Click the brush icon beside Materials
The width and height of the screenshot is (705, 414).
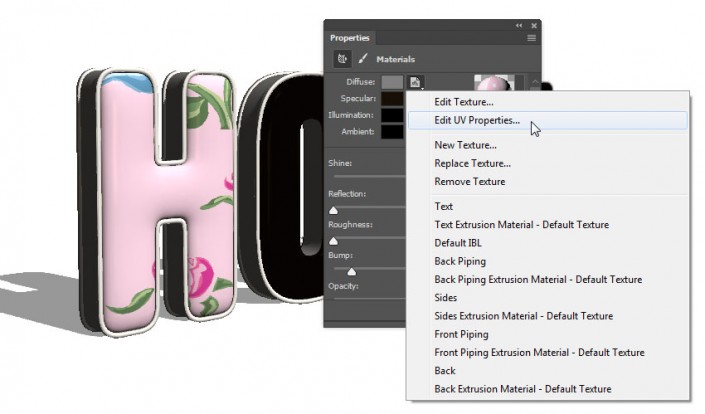[x=361, y=59]
